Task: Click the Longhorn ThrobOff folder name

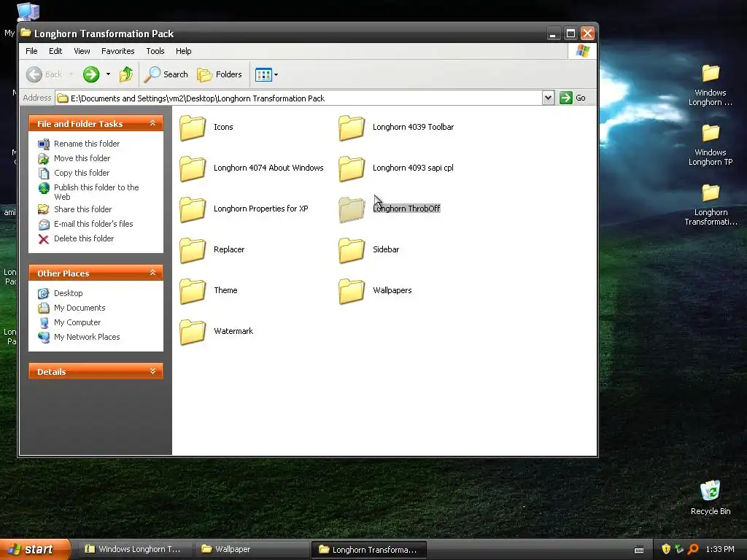Action: tap(406, 209)
